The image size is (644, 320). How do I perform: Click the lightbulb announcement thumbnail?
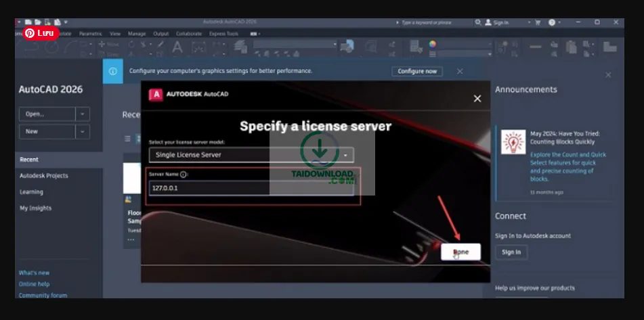click(x=513, y=142)
